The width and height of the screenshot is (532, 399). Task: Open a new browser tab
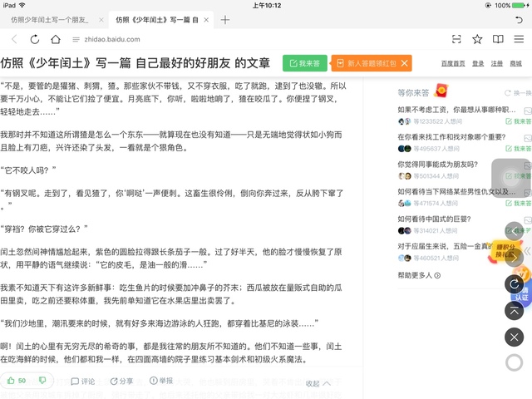click(x=224, y=19)
